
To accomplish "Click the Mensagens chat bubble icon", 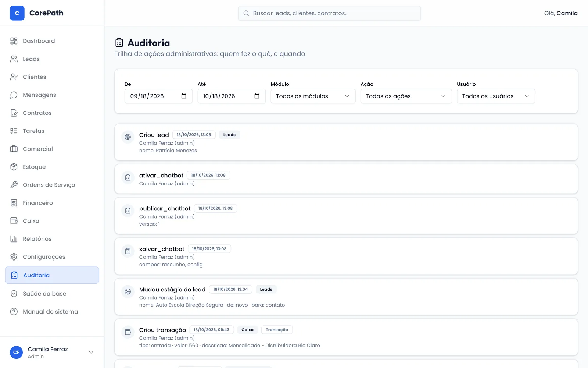I will tap(14, 95).
